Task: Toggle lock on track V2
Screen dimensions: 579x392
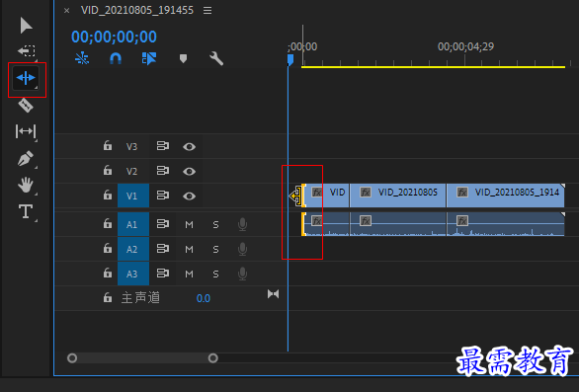Action: [108, 170]
